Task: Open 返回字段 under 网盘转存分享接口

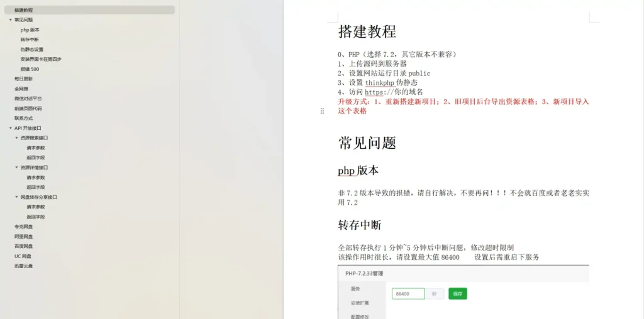Action: [36, 217]
